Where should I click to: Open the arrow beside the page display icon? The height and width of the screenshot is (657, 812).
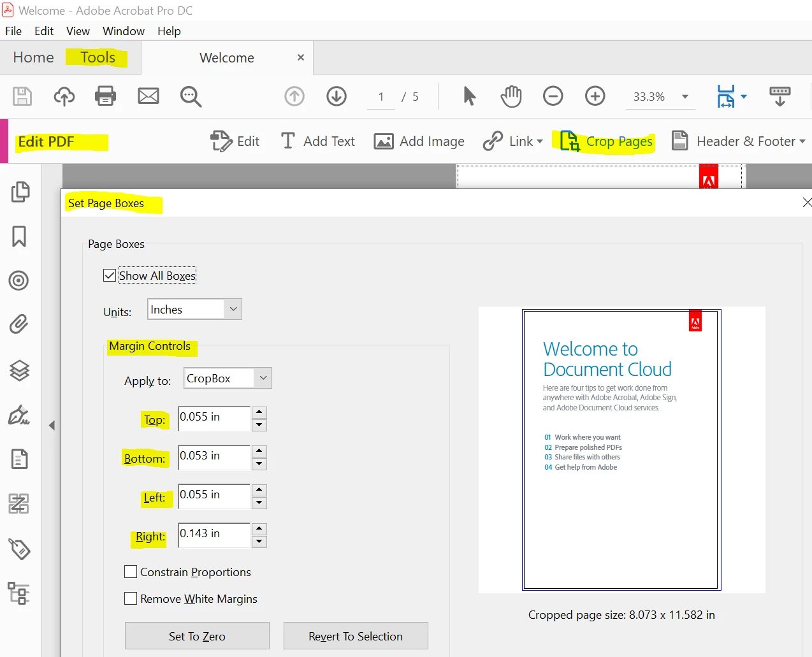pos(743,97)
